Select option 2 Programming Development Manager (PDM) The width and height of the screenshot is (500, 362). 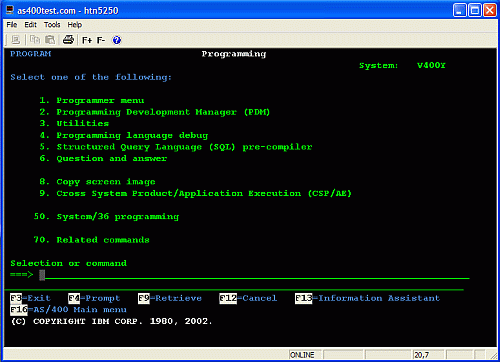[155, 112]
